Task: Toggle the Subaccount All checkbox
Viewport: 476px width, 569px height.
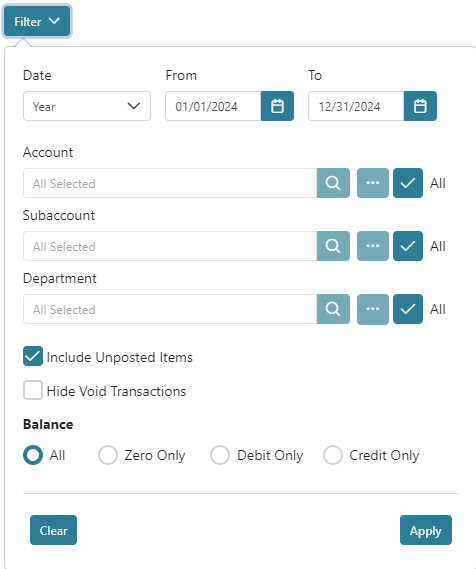Action: coord(408,246)
